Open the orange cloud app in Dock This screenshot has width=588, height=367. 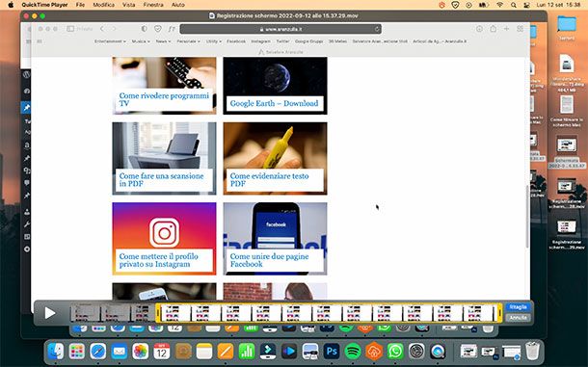374,352
